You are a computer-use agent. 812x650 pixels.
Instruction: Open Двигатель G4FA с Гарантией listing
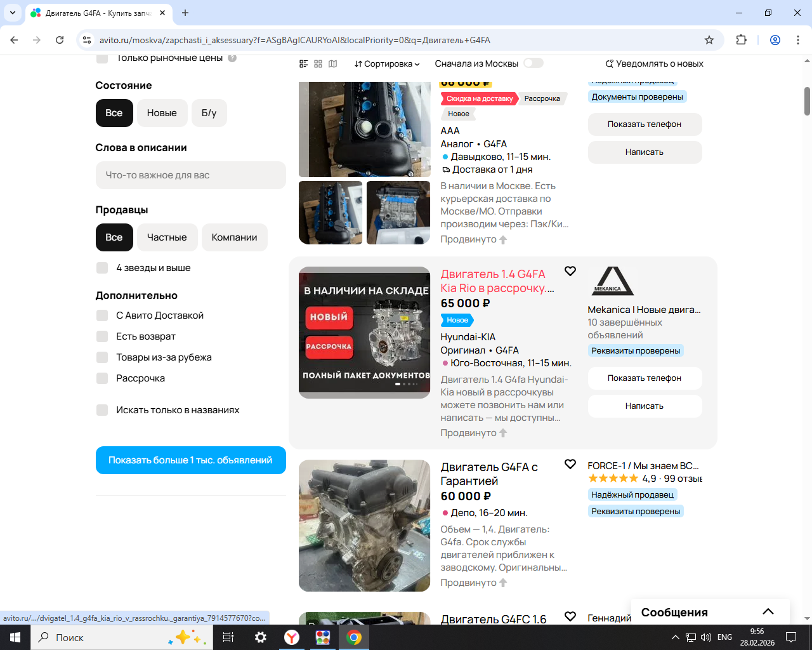[490, 474]
